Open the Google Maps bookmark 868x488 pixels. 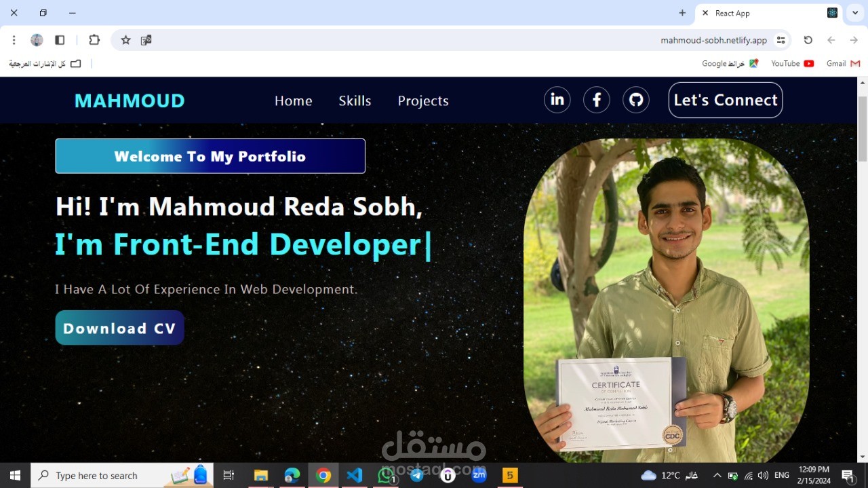click(x=730, y=64)
